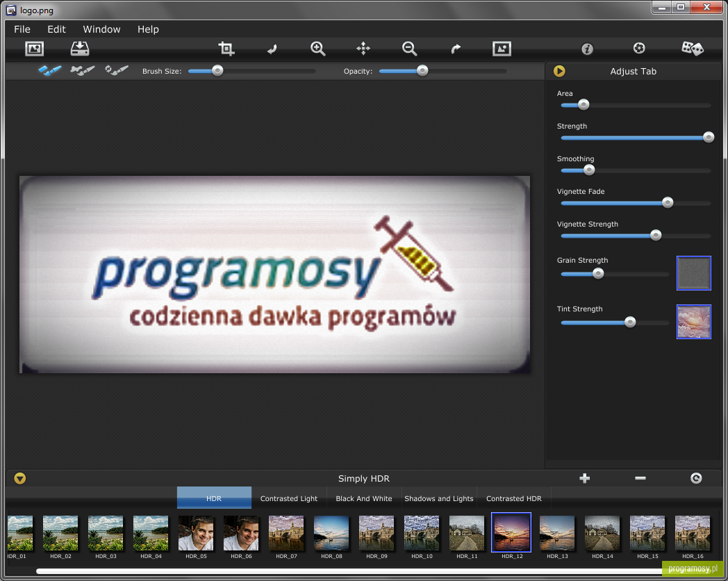The height and width of the screenshot is (581, 728).
Task: Switch to the Contrasted Light tab
Action: tap(289, 498)
